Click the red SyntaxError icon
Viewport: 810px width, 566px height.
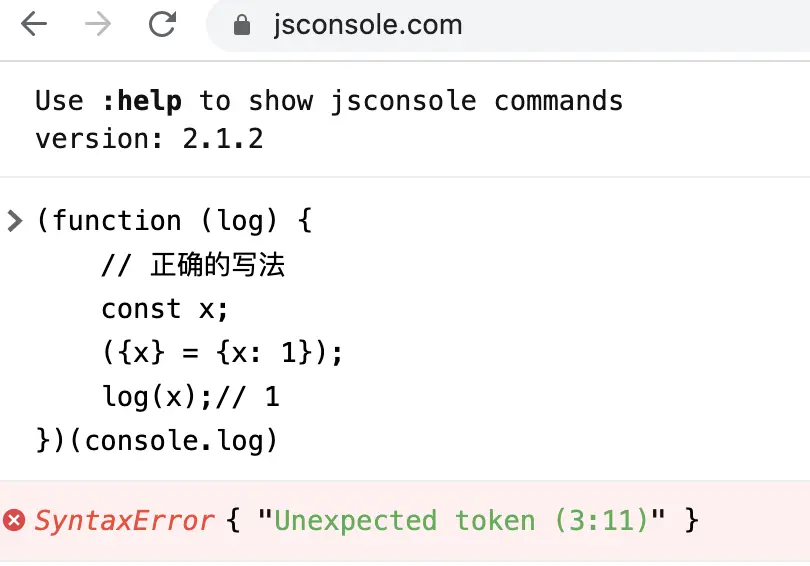point(14,520)
